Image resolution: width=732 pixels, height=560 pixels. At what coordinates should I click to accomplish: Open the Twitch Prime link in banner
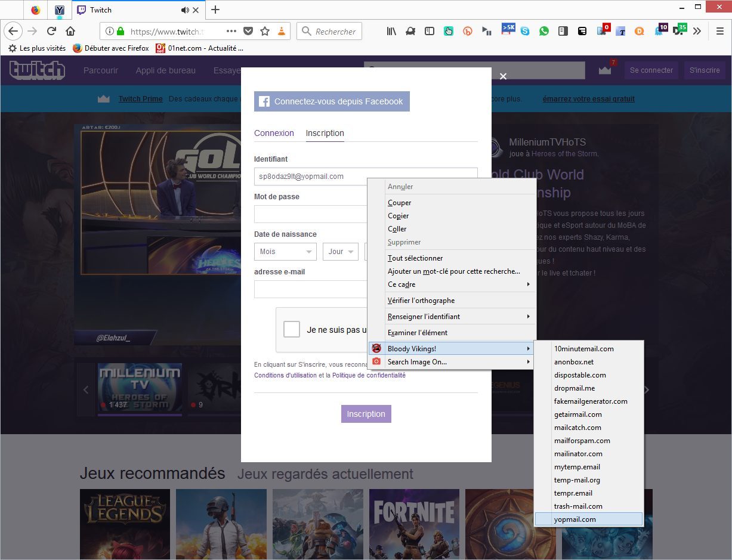pyautogui.click(x=141, y=99)
